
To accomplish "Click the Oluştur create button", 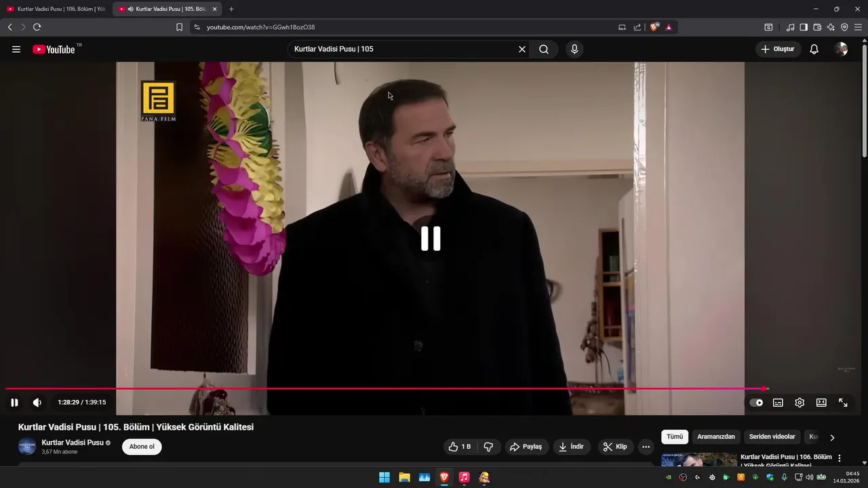I will [778, 49].
